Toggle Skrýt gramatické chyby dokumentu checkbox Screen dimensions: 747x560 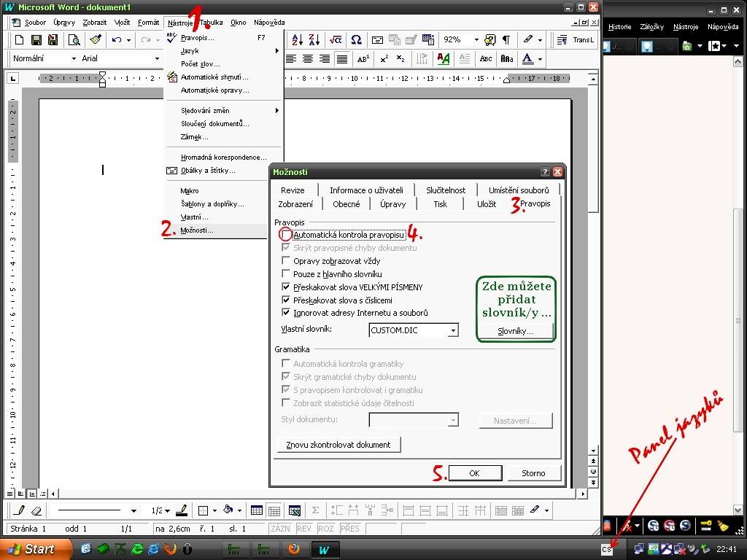point(286,376)
